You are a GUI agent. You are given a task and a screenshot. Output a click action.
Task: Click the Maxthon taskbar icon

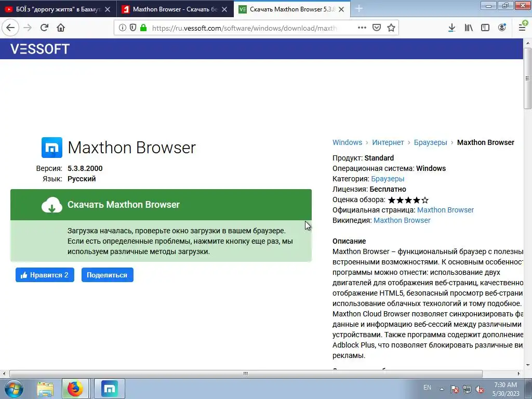tap(109, 389)
